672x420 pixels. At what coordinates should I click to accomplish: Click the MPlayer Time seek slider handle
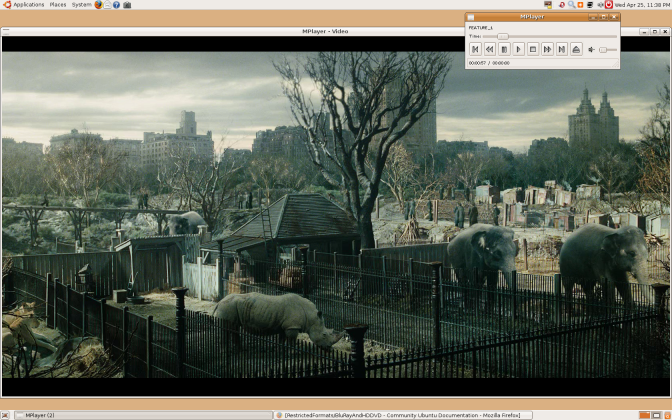click(503, 36)
